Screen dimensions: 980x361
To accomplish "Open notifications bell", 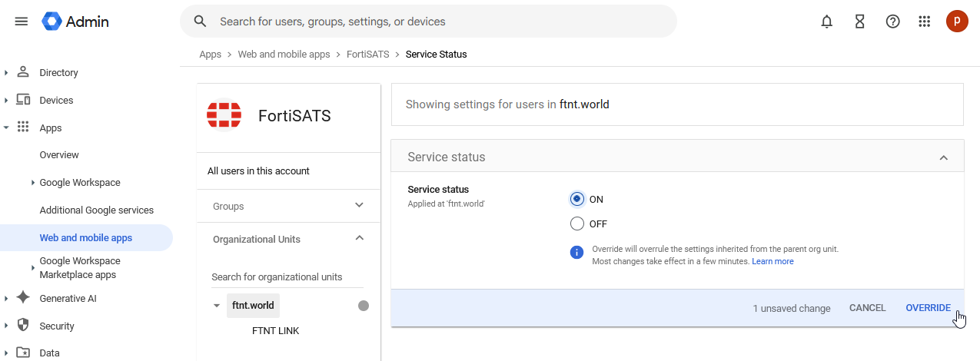I will pyautogui.click(x=827, y=22).
